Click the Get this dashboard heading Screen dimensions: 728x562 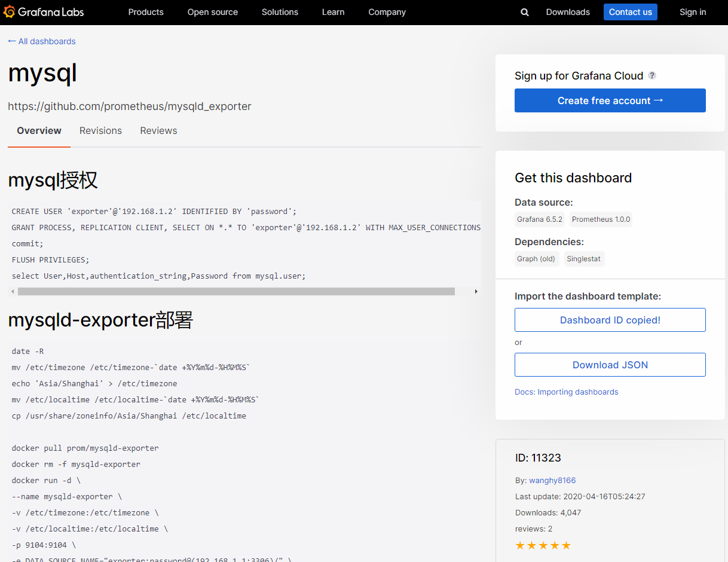point(573,178)
